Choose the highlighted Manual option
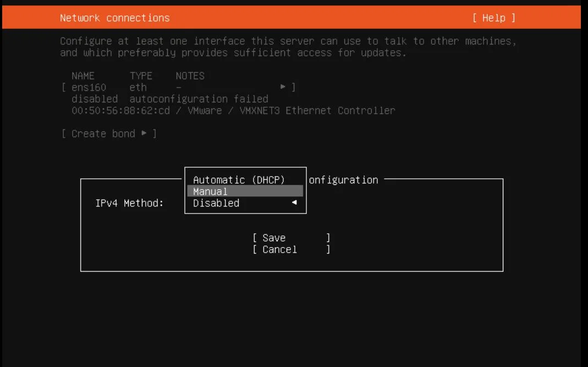The image size is (588, 367). point(245,191)
